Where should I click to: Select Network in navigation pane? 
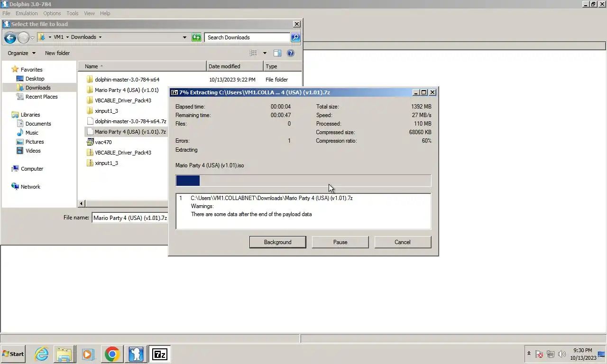coord(30,187)
